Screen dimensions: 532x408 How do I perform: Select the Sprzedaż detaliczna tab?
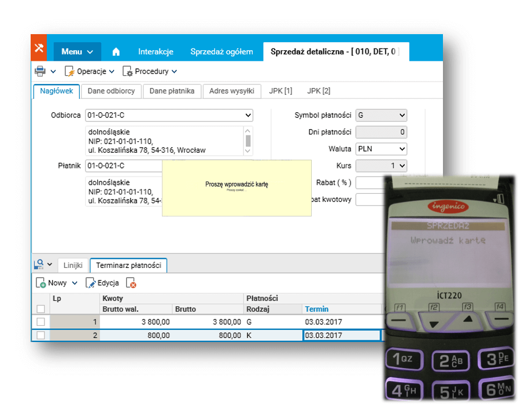[x=336, y=52]
